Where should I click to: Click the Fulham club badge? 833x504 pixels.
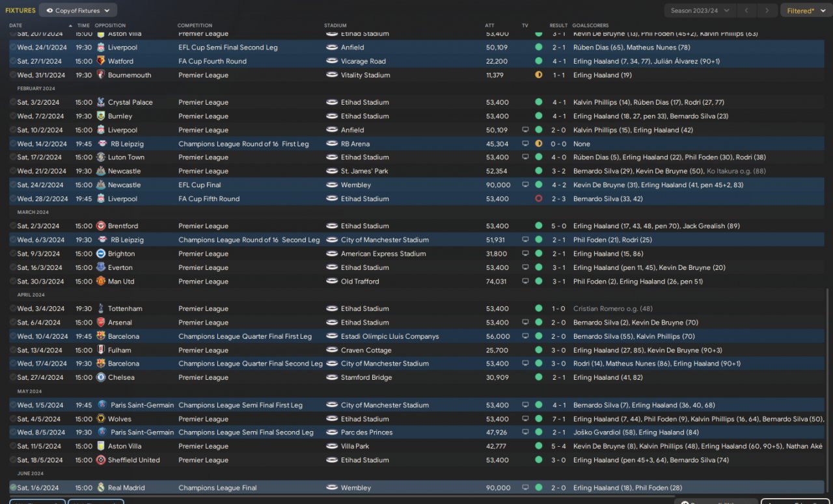[x=101, y=350]
